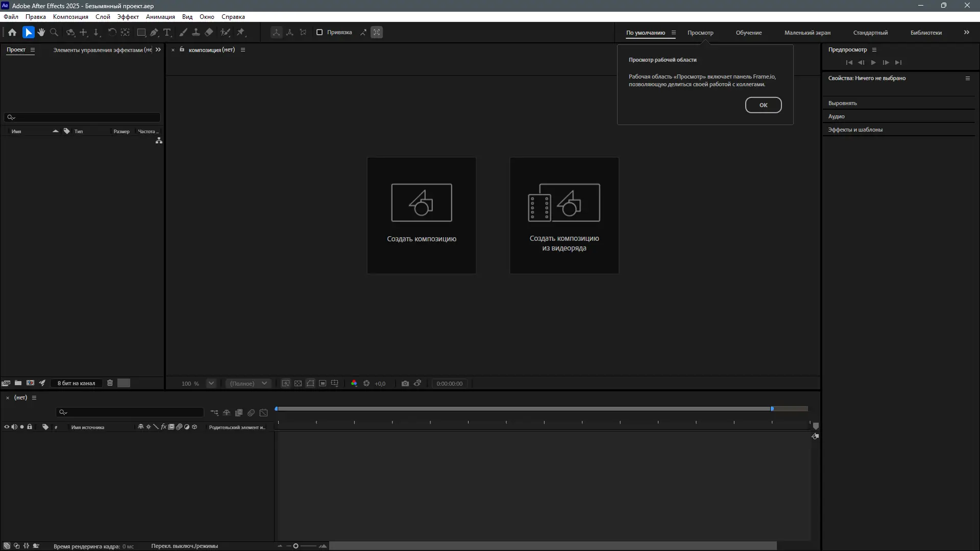Enable the Привязка snapping checkbox
Viewport: 980px width, 551px height.
320,32
